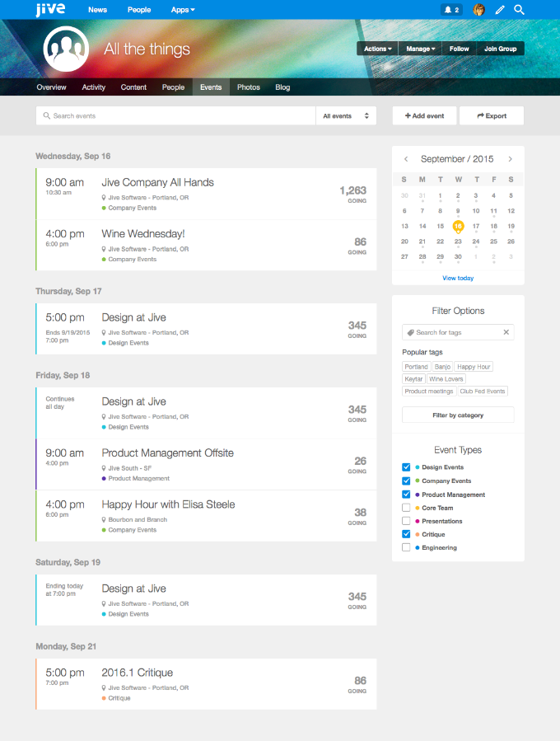Open the notifications bell

pyautogui.click(x=452, y=9)
